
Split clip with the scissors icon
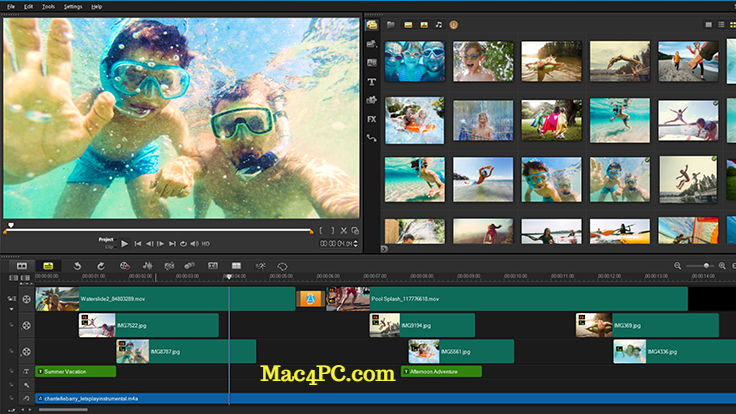point(344,230)
